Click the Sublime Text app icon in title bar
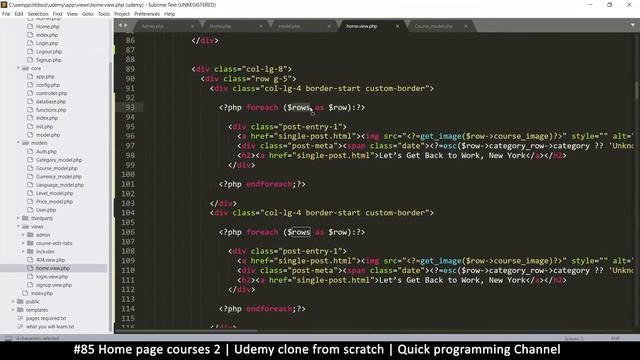 click(4, 4)
